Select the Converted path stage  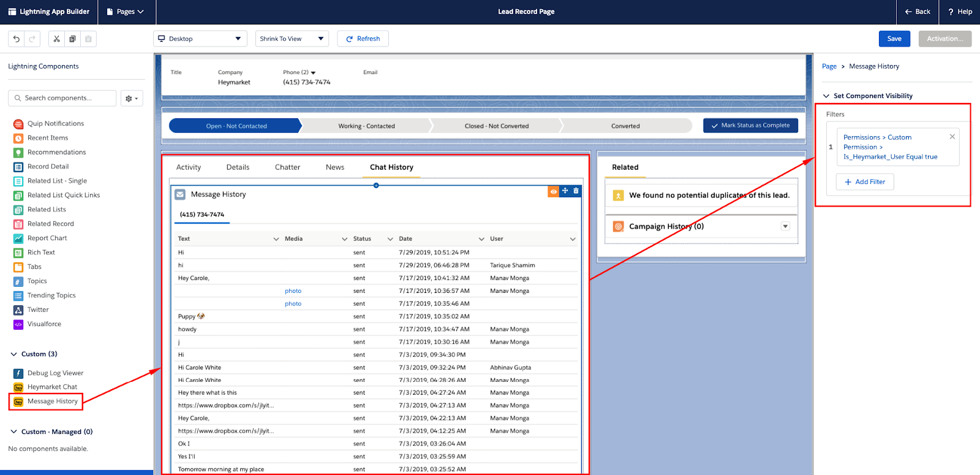pyautogui.click(x=625, y=126)
